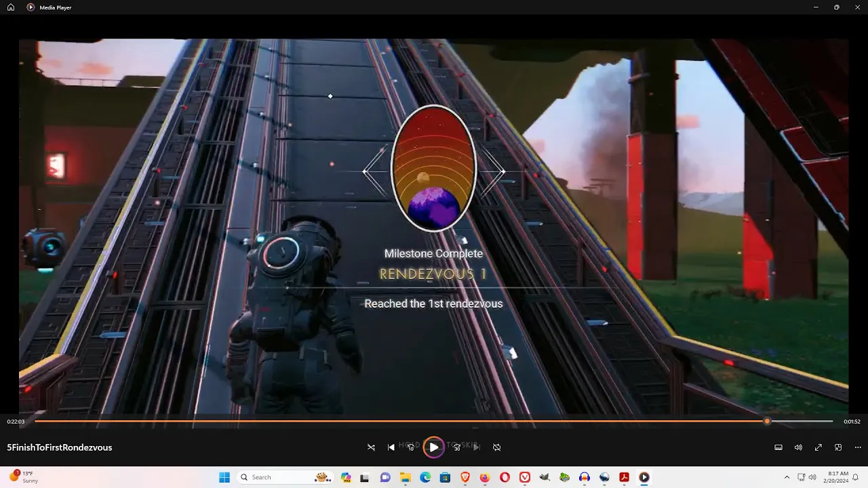The width and height of the screenshot is (868, 488).
Task: Open File Explorer from taskbar
Action: (406, 477)
